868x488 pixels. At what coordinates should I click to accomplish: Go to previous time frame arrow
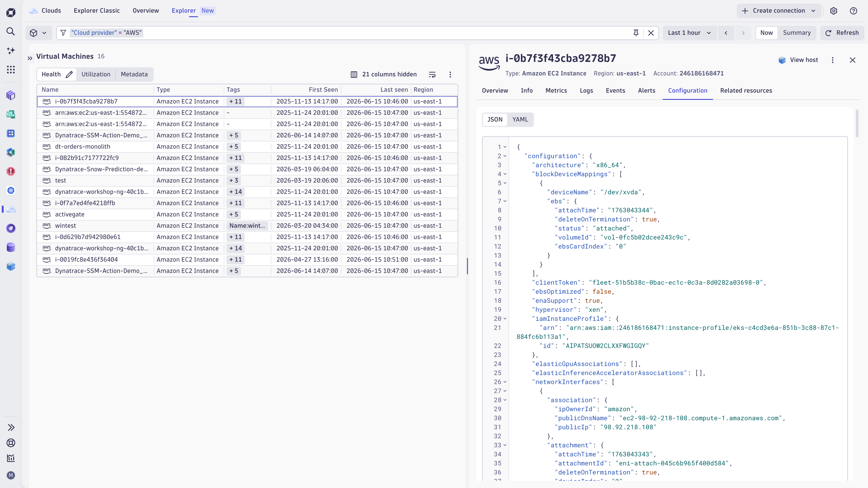point(726,33)
